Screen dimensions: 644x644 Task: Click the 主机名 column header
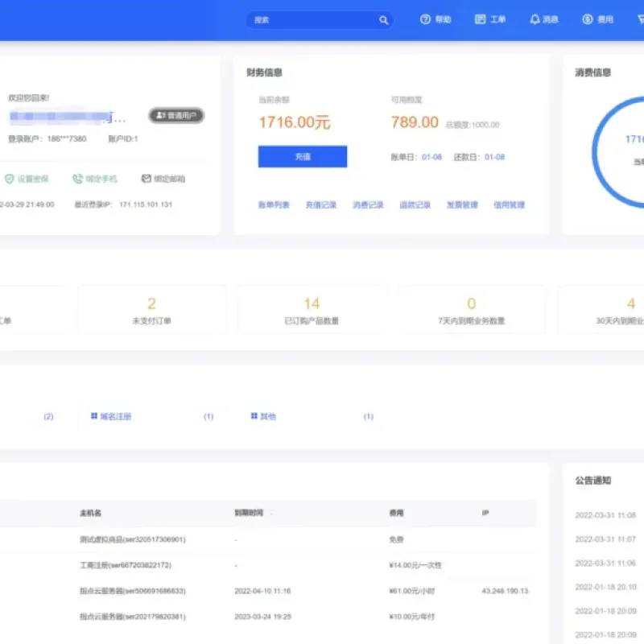(90, 513)
